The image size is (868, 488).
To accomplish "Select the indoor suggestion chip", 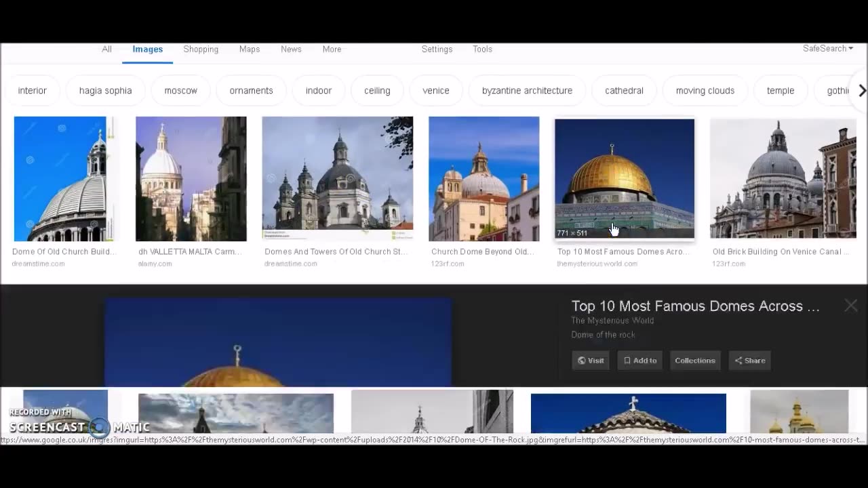I will pyautogui.click(x=318, y=91).
